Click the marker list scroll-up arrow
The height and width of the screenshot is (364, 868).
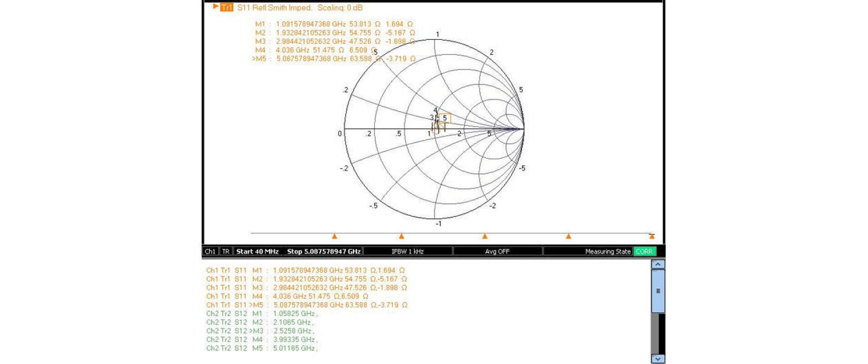coord(658,264)
